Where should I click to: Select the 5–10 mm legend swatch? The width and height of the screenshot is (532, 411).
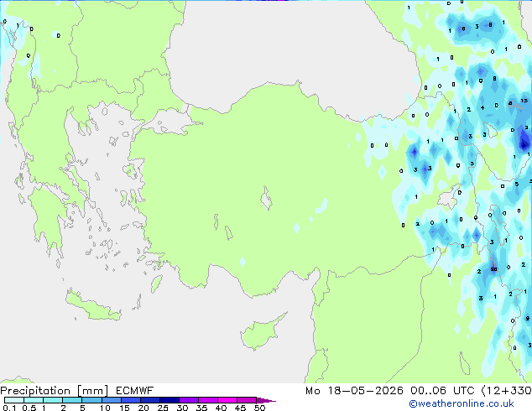click(x=91, y=400)
